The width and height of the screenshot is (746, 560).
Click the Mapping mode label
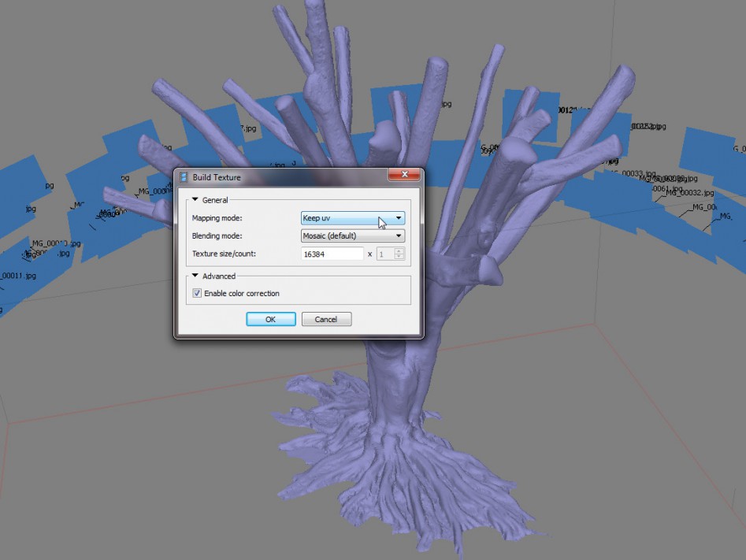click(x=217, y=218)
